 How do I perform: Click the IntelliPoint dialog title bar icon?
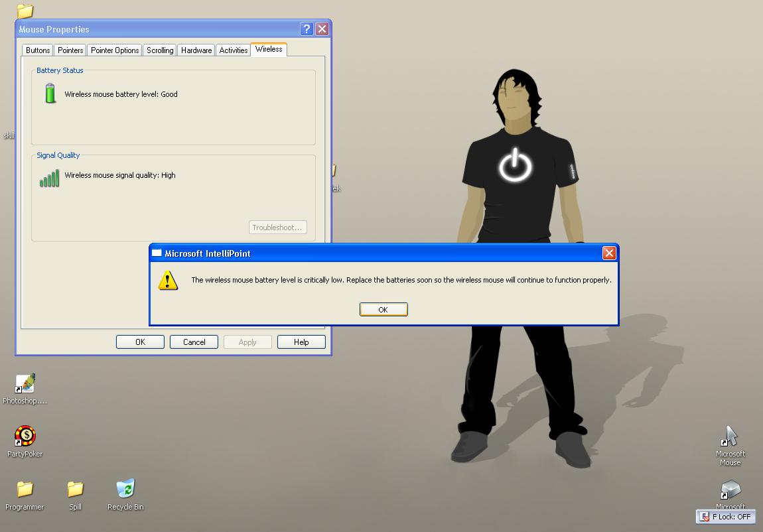[x=157, y=253]
